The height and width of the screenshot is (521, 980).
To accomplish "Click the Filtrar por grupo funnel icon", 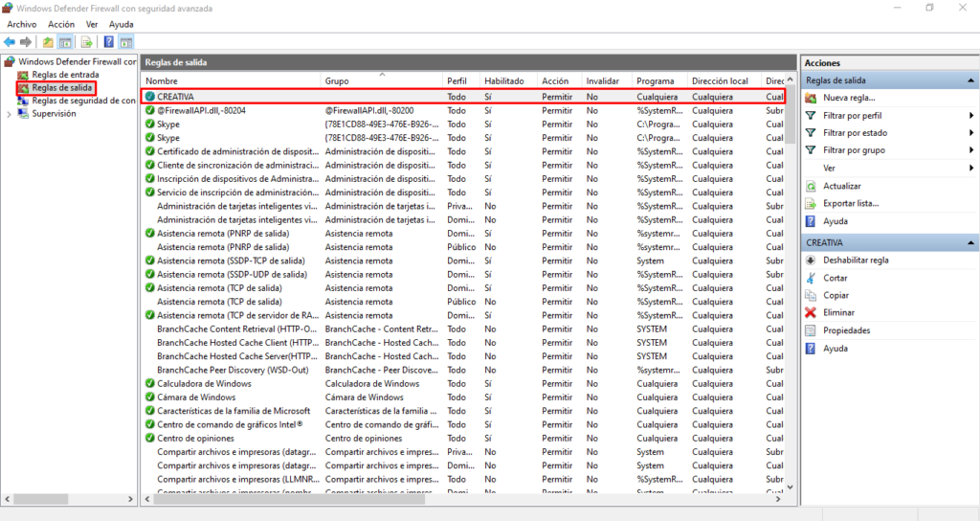I will click(811, 150).
